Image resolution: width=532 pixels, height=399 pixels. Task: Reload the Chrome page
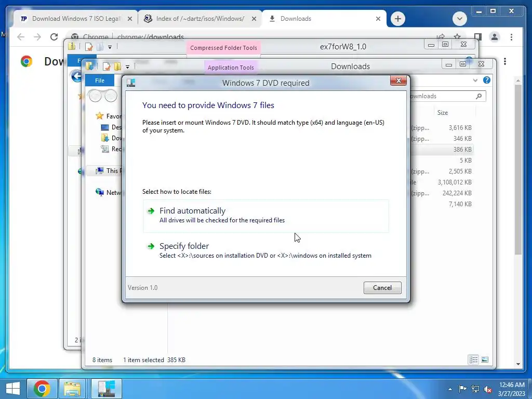coord(54,37)
